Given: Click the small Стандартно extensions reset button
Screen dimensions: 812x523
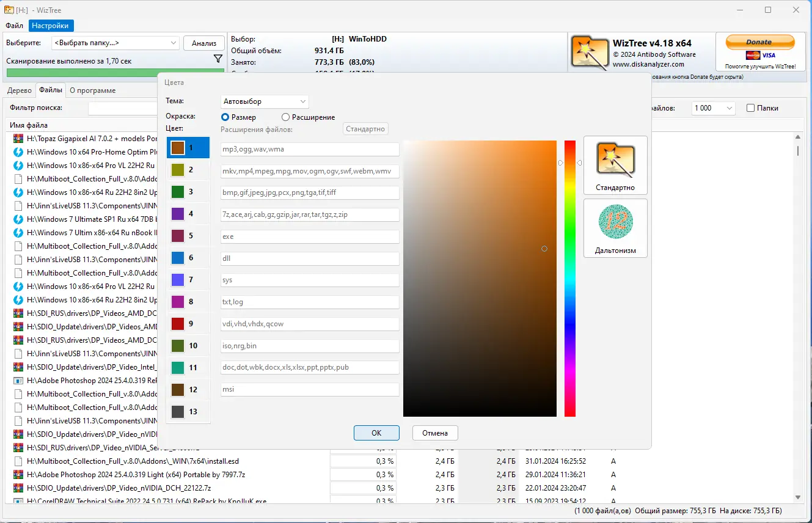Looking at the screenshot, I should coord(365,129).
